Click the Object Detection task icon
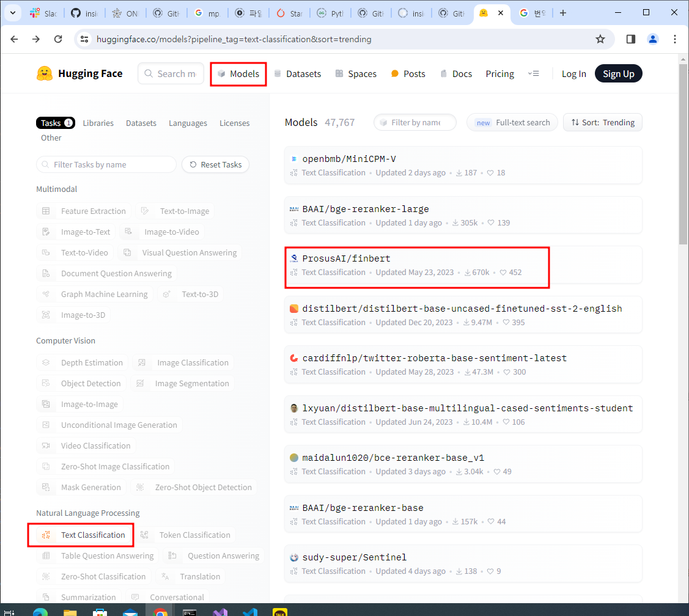Screen dimensions: 689x616 pos(46,383)
